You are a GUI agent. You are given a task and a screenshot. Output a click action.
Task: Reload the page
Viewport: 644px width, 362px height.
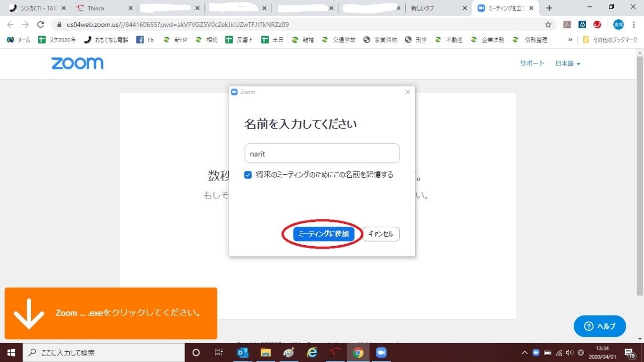(x=41, y=24)
